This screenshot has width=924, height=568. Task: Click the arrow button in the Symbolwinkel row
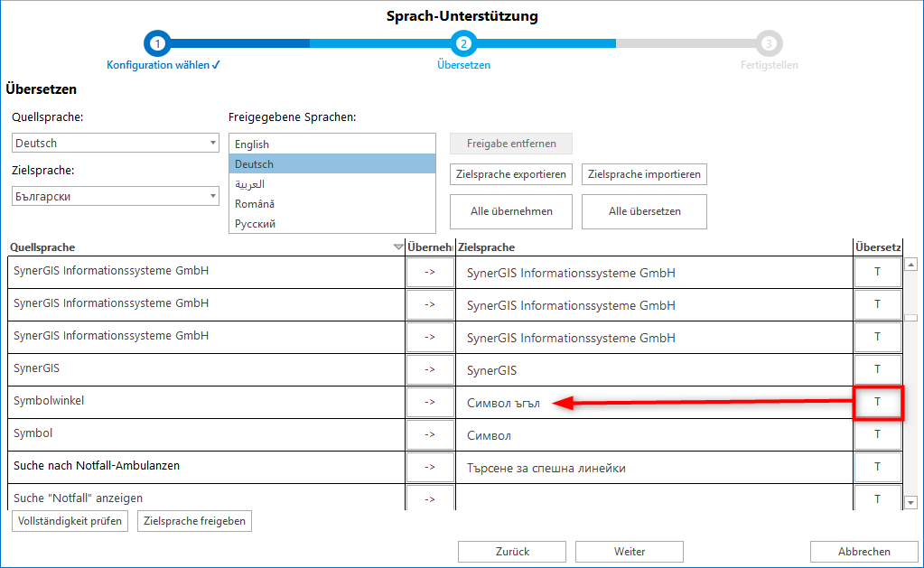[x=430, y=402]
